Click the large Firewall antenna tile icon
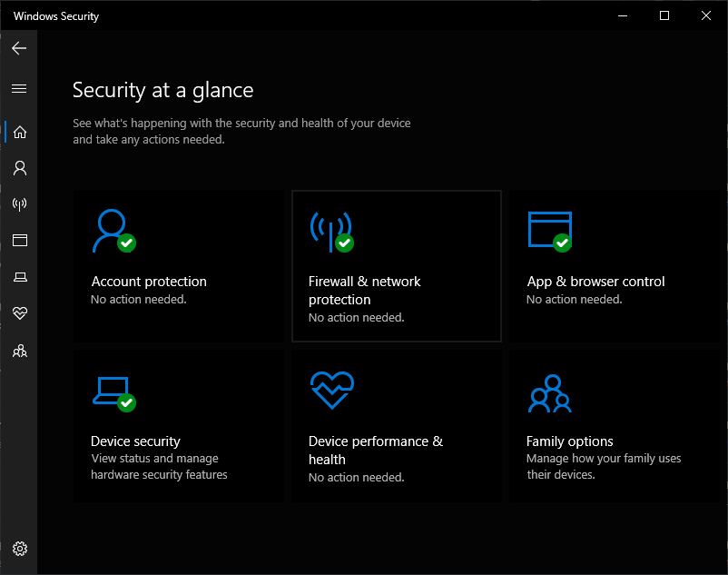 pos(332,232)
